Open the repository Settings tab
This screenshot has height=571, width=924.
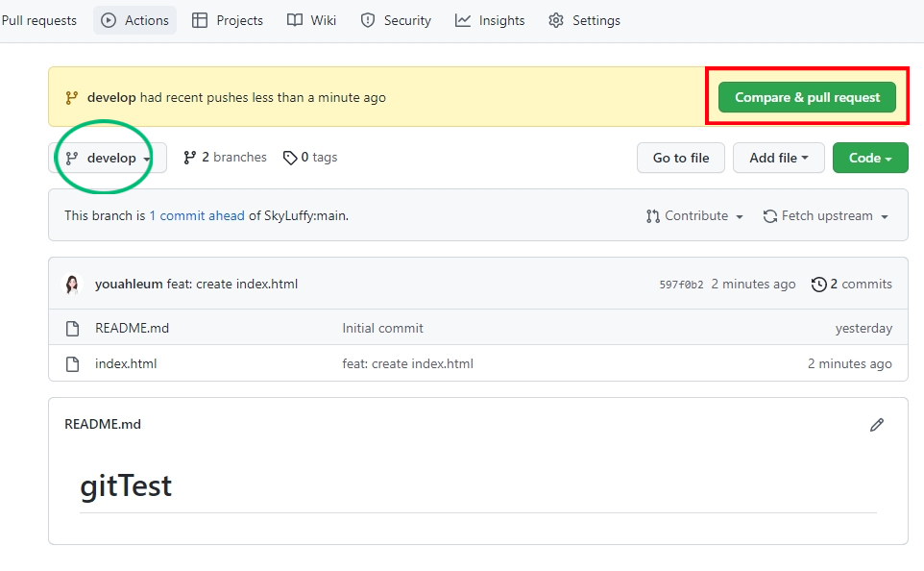[x=584, y=20]
